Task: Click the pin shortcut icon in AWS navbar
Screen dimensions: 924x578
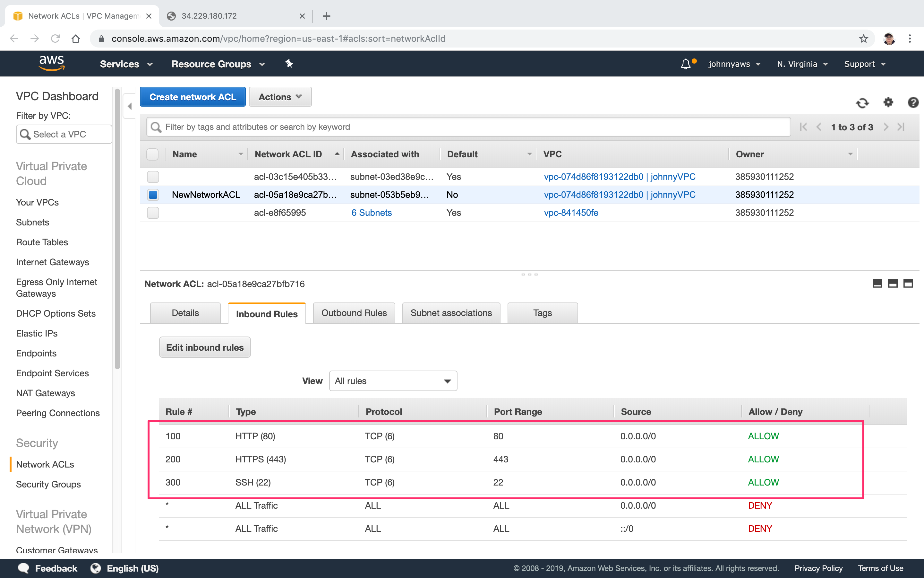Action: point(289,64)
